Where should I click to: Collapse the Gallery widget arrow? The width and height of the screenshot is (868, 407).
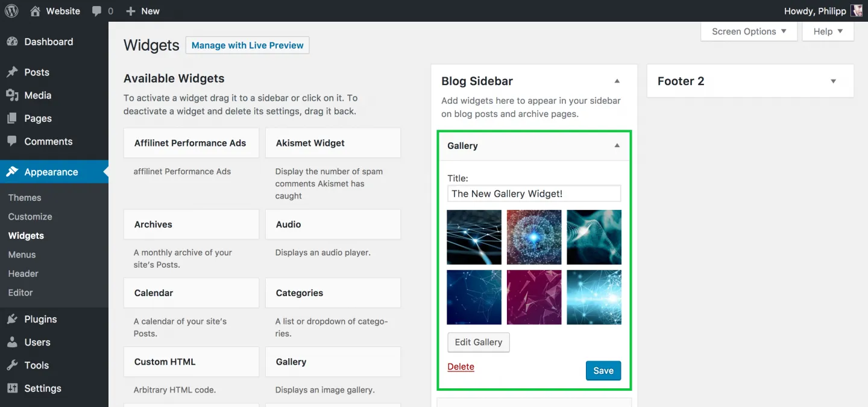(x=617, y=146)
